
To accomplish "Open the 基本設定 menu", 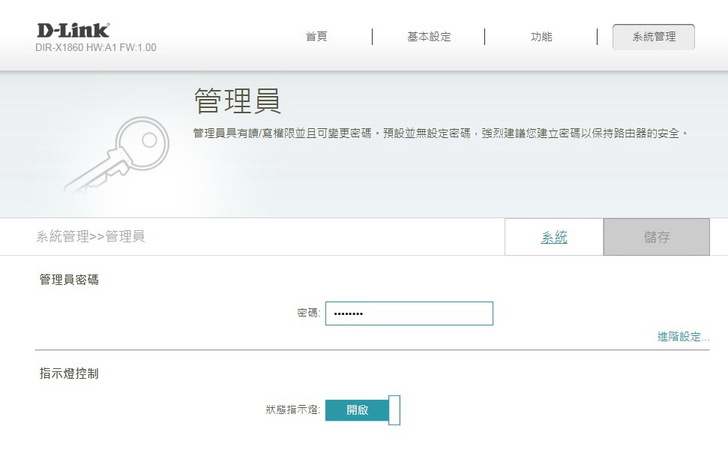I will click(x=429, y=37).
